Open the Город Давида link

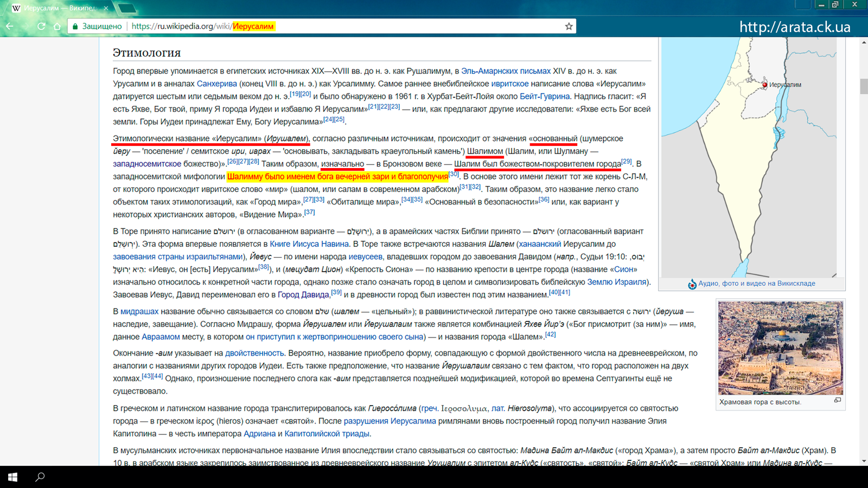click(x=303, y=294)
